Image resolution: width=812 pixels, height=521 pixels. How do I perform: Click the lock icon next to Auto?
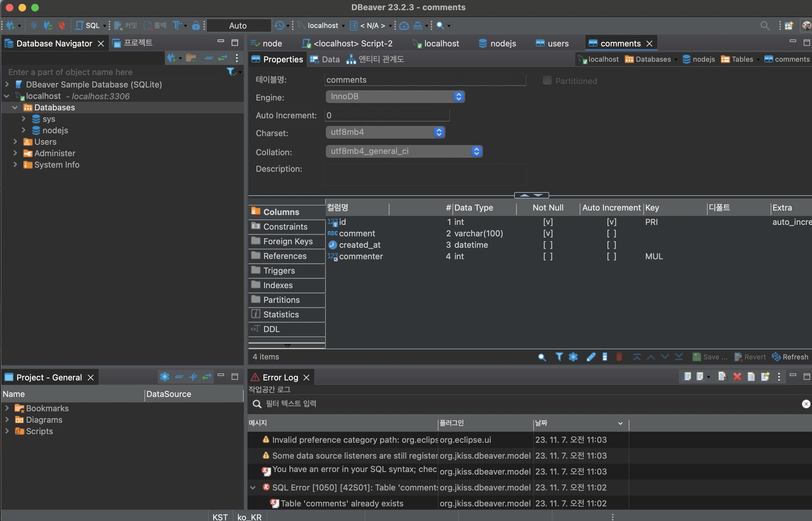coord(196,25)
